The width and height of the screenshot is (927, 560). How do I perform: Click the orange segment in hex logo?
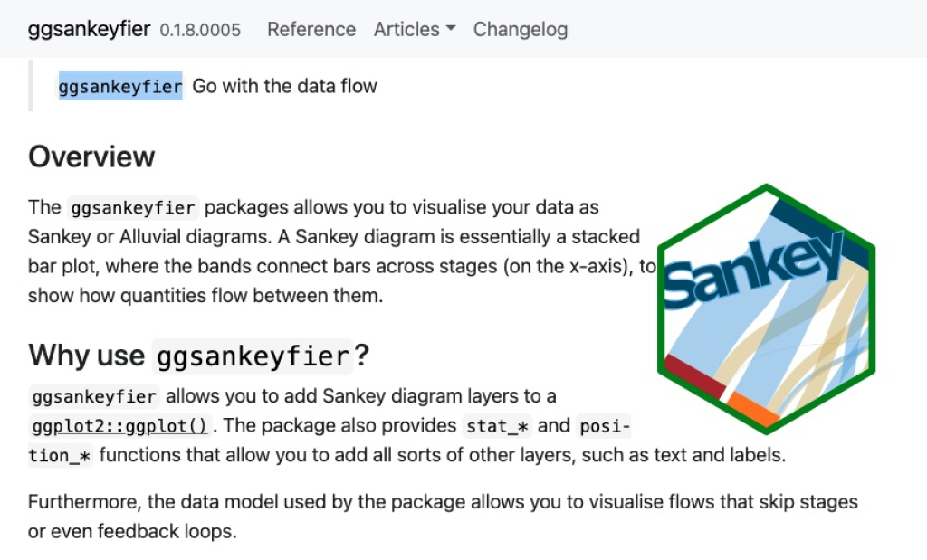click(x=750, y=409)
